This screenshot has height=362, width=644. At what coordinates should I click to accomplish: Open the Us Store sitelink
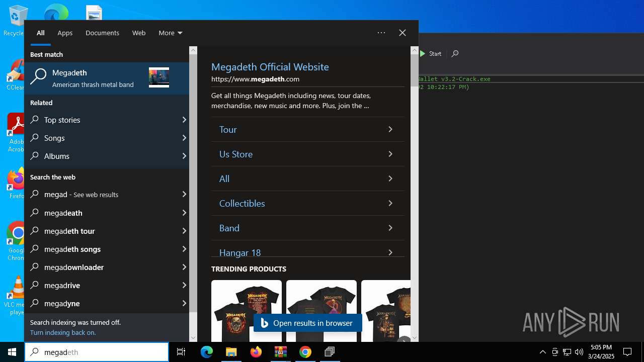[308, 154]
